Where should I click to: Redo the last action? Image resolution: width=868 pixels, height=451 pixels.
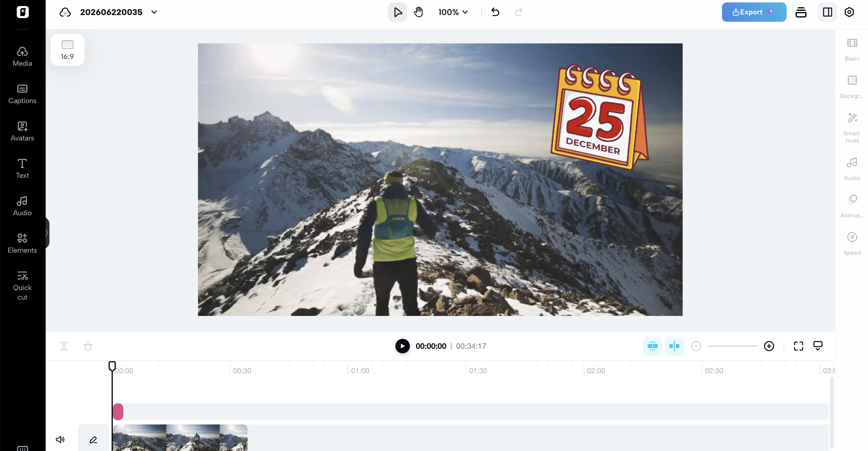[x=518, y=12]
